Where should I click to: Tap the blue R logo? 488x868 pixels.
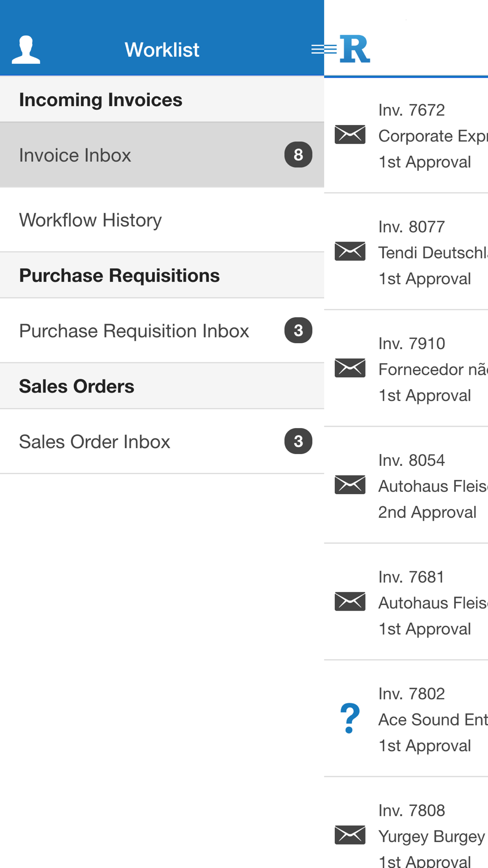(x=355, y=49)
